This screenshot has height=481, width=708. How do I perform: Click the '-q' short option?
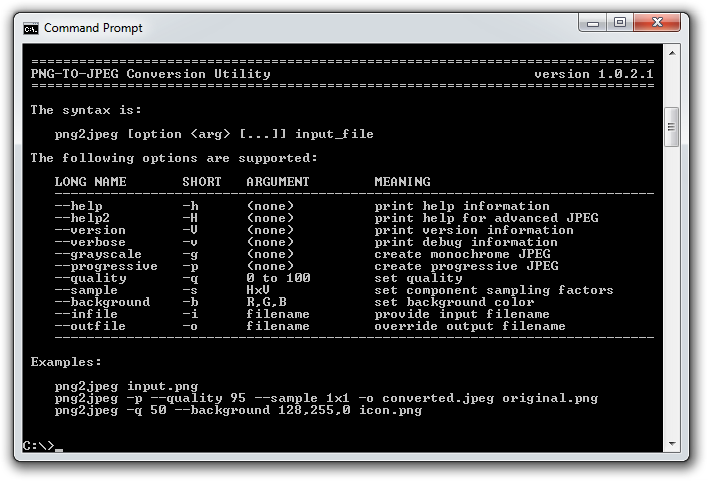click(x=191, y=279)
